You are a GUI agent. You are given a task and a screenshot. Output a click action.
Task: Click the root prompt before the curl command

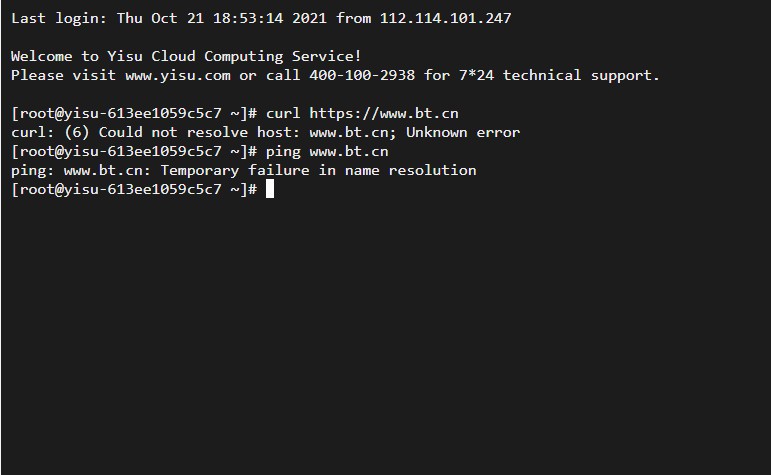point(134,114)
